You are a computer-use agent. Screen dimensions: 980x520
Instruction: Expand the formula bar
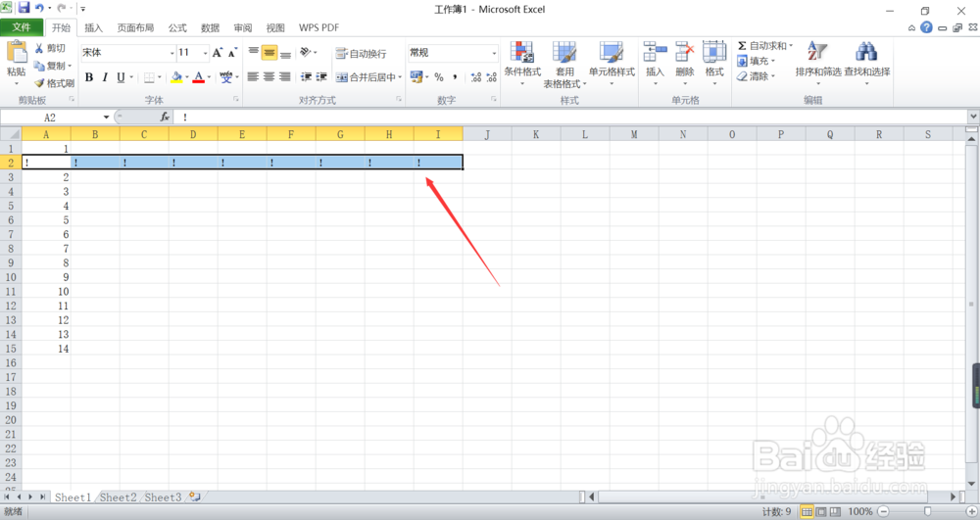click(973, 117)
